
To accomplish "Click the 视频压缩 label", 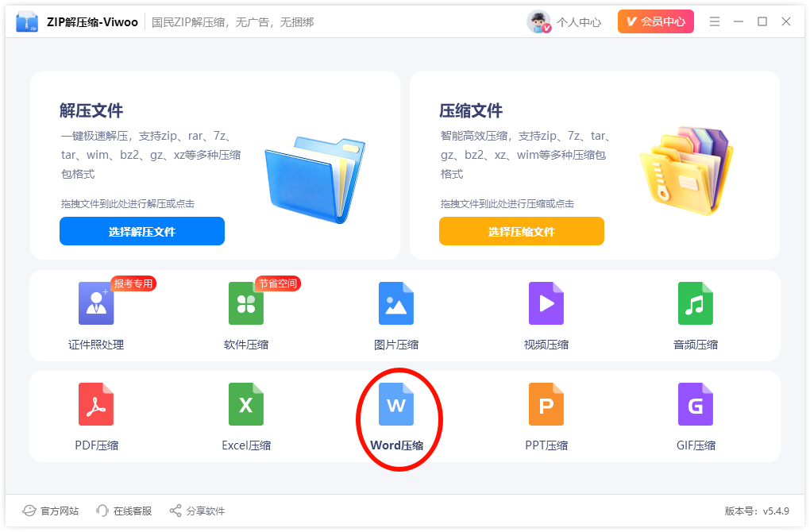I will click(x=546, y=345).
